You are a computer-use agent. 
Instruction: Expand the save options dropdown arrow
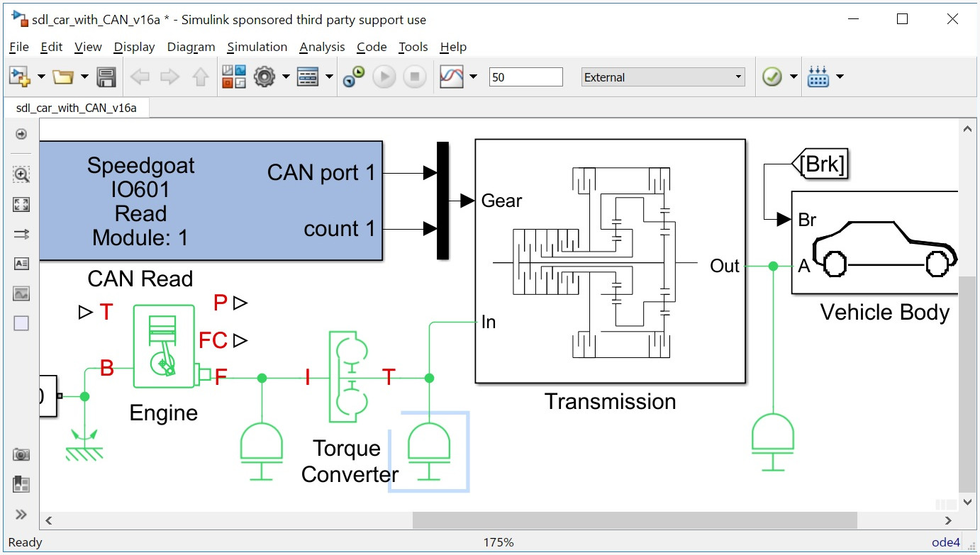pos(84,77)
